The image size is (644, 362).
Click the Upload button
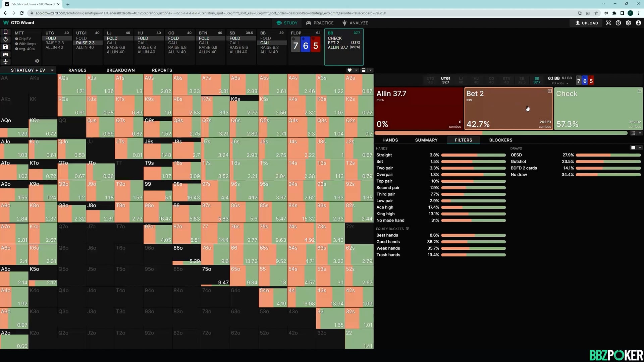coord(587,23)
